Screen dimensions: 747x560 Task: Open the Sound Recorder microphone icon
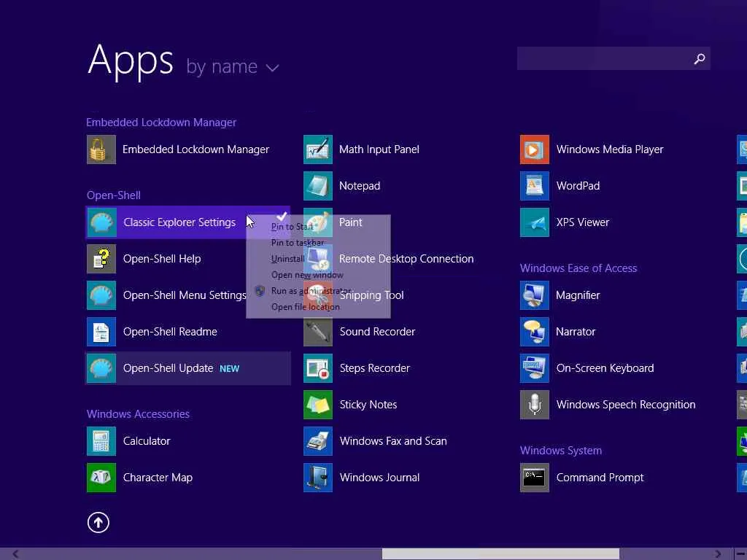point(318,332)
